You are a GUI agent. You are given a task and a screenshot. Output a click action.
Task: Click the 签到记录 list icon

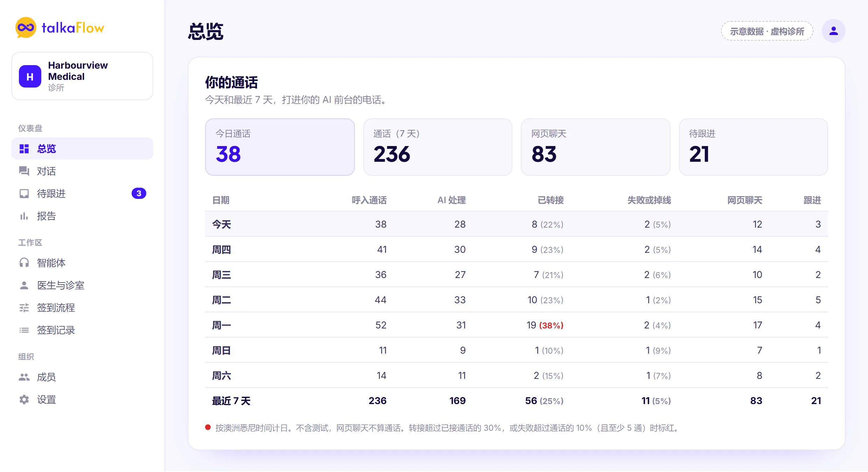24,330
